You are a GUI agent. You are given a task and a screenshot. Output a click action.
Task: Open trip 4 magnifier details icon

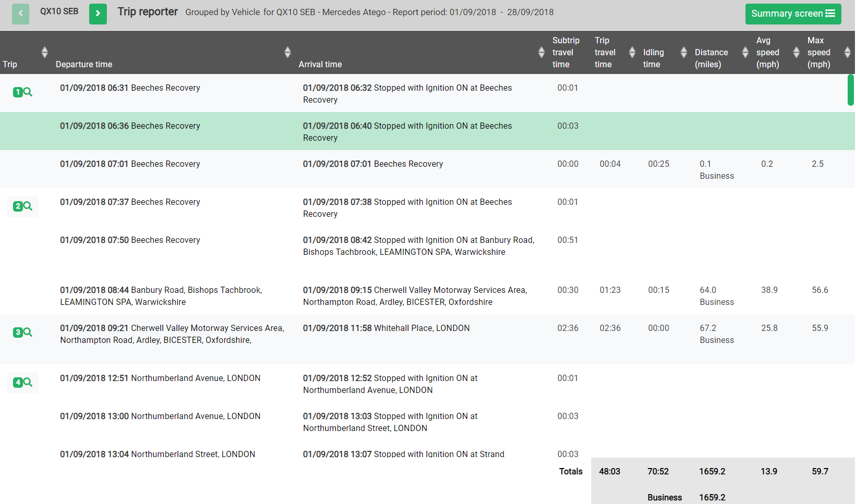point(22,383)
